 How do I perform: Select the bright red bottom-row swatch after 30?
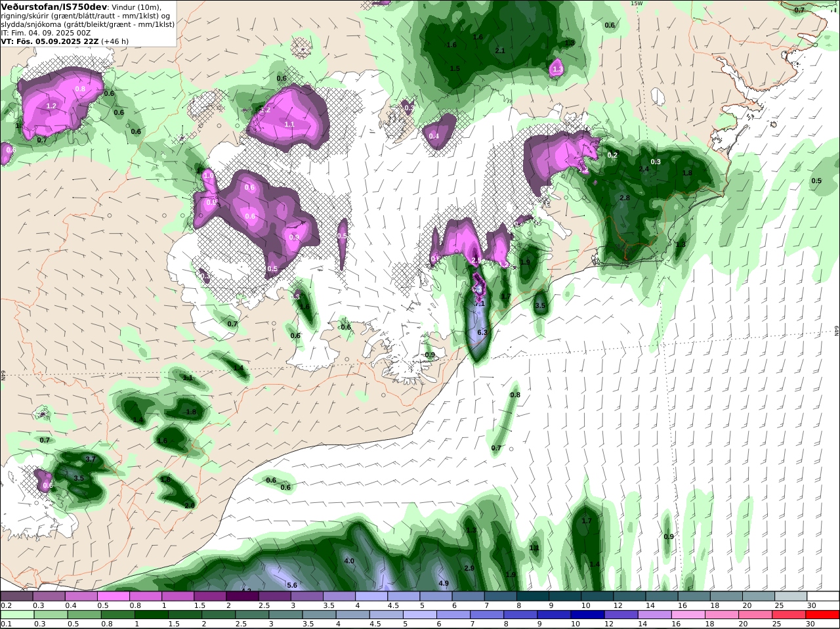click(x=822, y=615)
